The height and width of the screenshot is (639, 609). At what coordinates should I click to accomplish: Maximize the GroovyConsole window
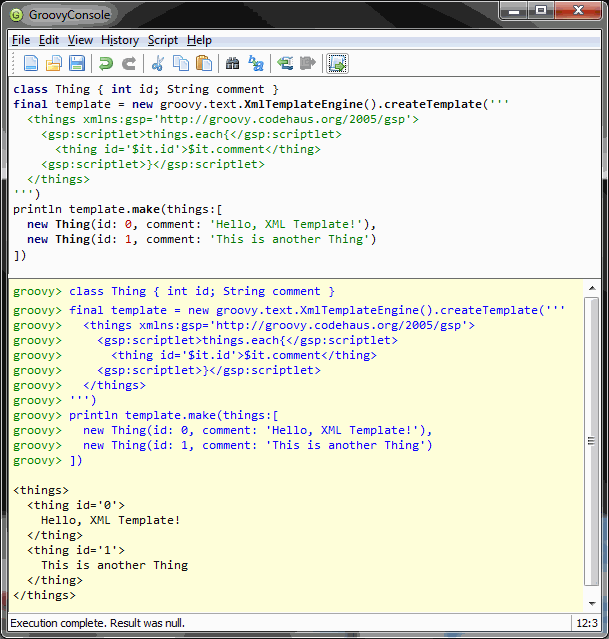tap(541, 10)
